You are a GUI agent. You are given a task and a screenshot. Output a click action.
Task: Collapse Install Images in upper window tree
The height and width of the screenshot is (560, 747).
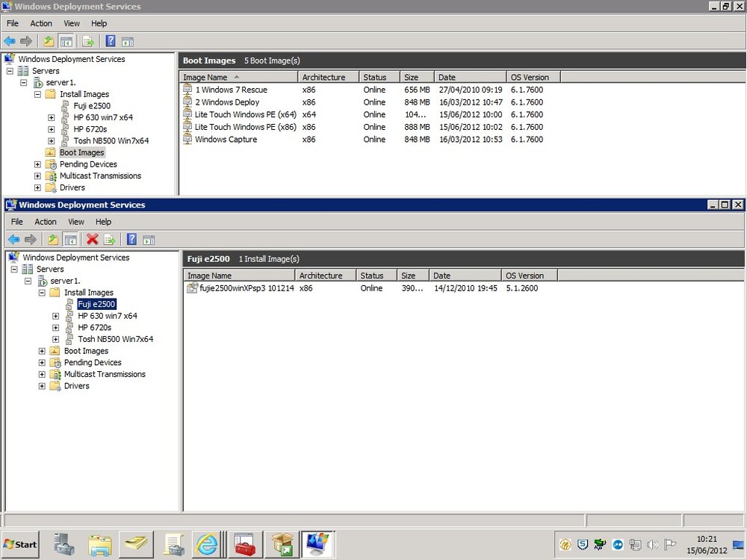pos(37,94)
